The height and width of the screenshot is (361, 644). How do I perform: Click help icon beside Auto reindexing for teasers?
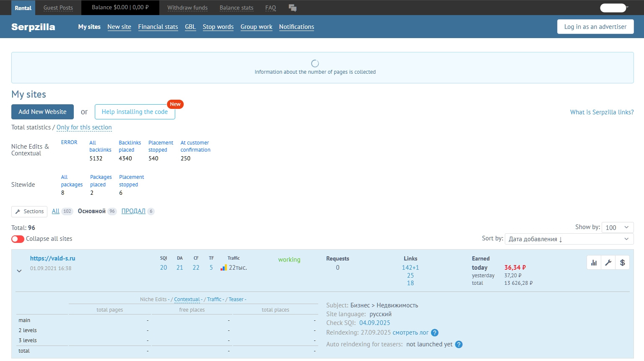(459, 345)
